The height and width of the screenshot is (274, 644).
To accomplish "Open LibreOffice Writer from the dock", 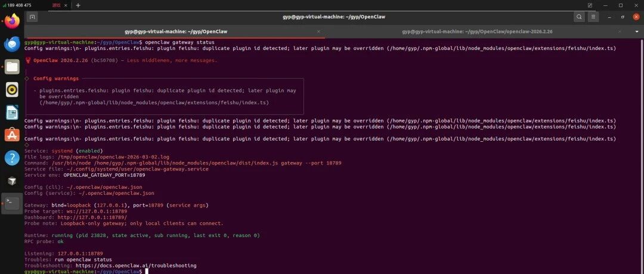I will pos(12,112).
